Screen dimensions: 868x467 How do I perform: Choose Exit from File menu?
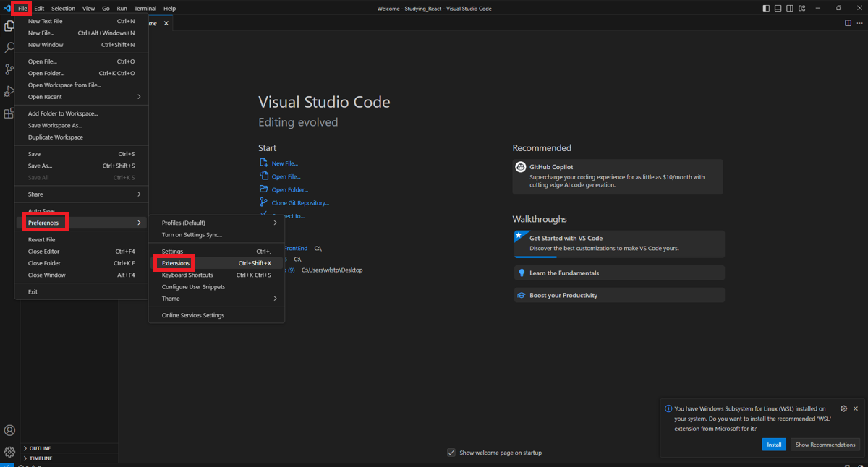[x=81, y=292]
